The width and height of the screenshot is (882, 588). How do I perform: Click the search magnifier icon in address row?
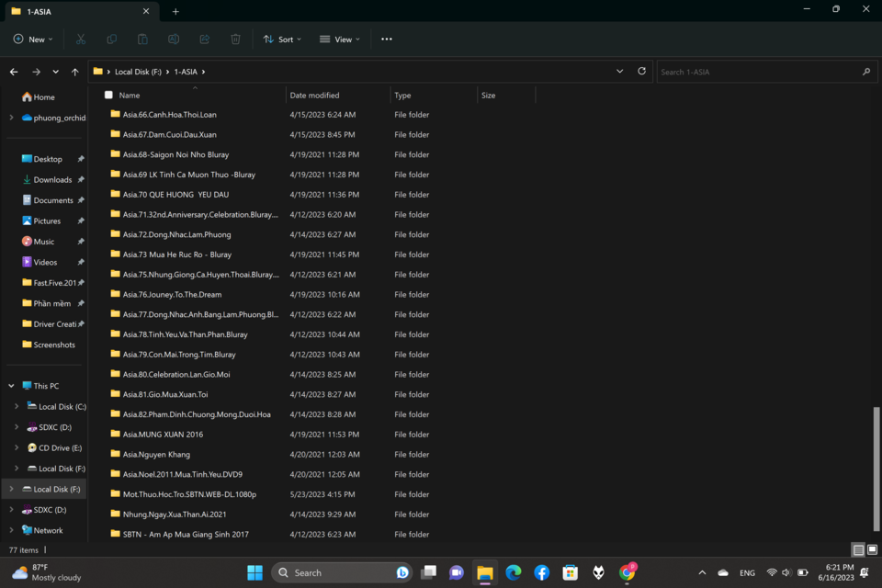(x=866, y=72)
